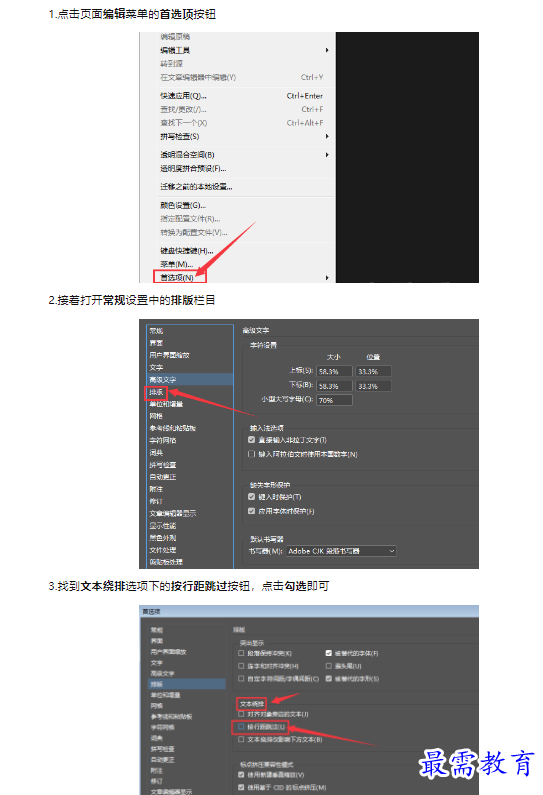
Task: Click the 小型大写字母(C) 70% field
Action: [x=334, y=400]
